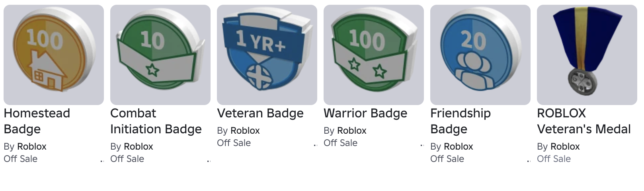Click the Homestead Badge title link

[37, 121]
